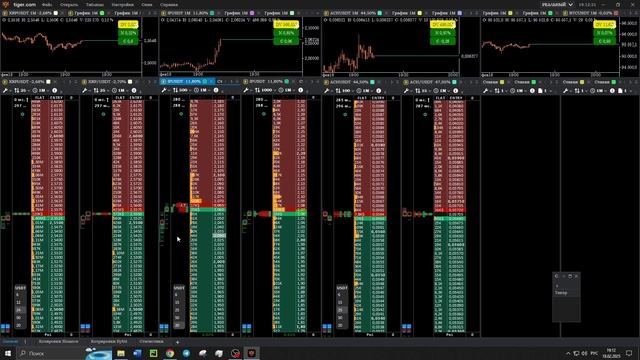
Task: Click blue squares icon at bottom of XRP/USDT -2,70% panel
Action: 85,328
